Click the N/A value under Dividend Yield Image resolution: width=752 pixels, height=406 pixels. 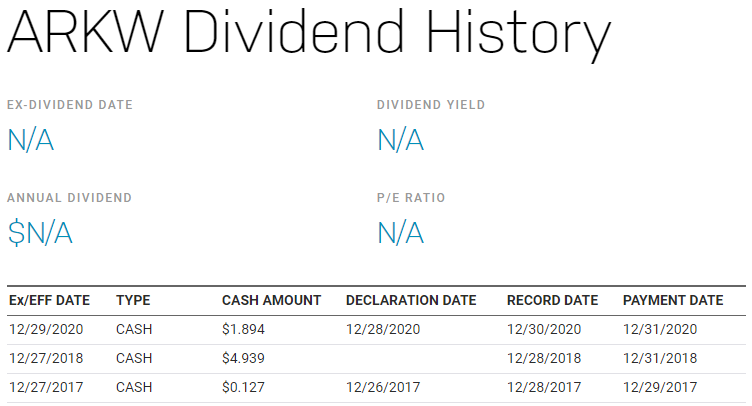coord(400,140)
